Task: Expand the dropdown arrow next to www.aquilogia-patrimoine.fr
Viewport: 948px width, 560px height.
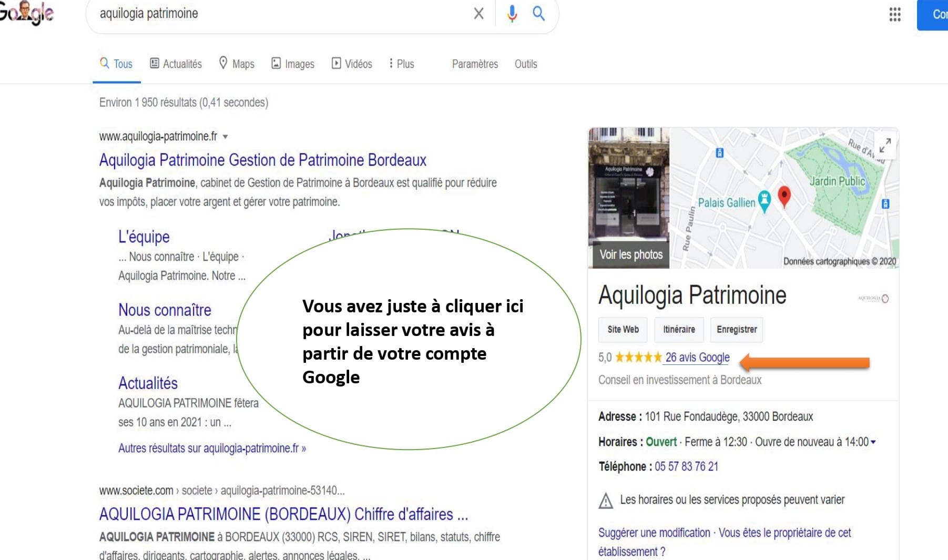Action: [x=225, y=137]
